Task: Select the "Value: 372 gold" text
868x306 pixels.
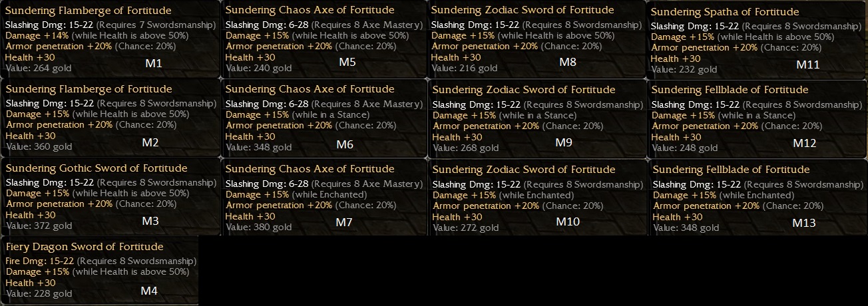Action: pyautogui.click(x=39, y=226)
